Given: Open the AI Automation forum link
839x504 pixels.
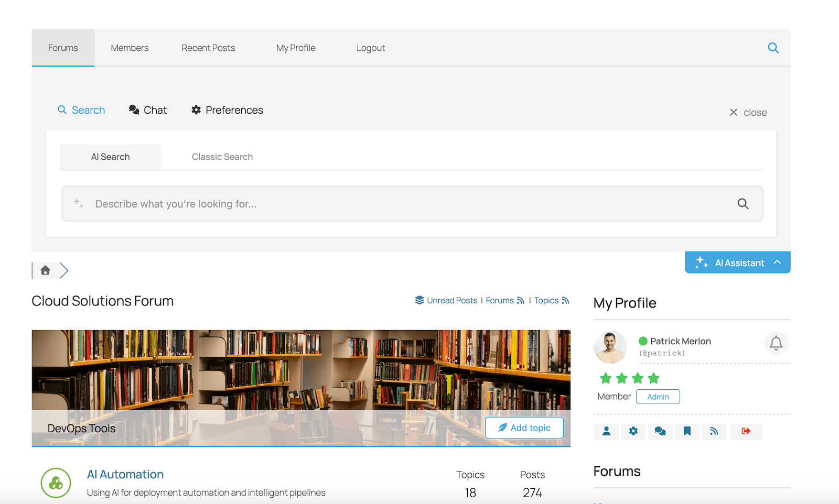Looking at the screenshot, I should click(125, 474).
